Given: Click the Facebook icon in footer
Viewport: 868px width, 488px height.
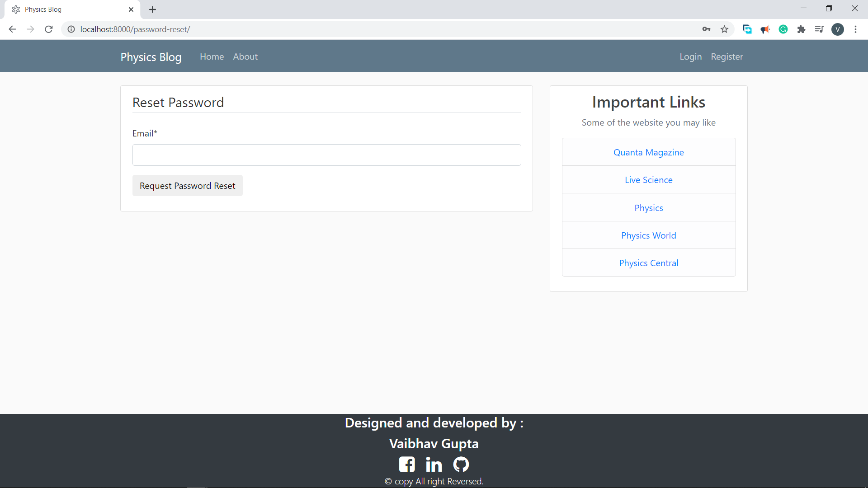Looking at the screenshot, I should [x=407, y=464].
